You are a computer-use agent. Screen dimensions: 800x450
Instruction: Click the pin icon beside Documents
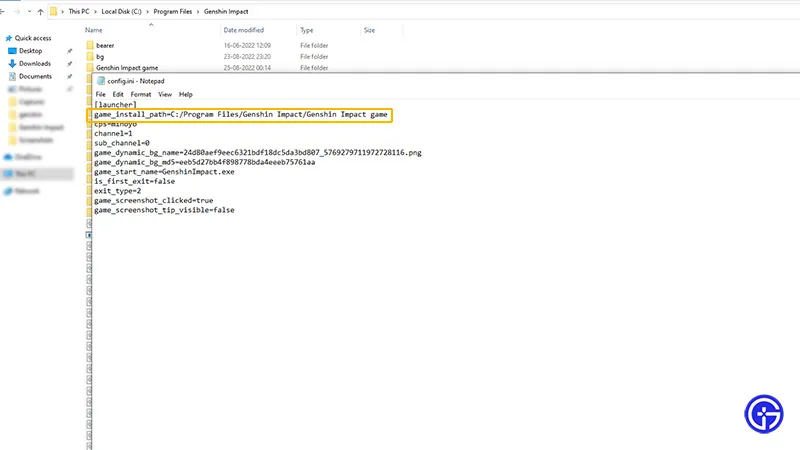click(x=69, y=77)
